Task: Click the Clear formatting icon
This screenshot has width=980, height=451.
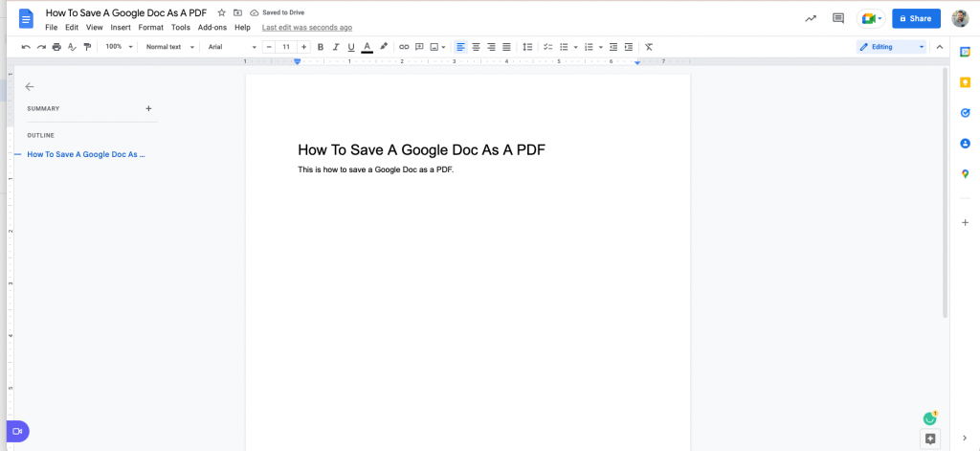Action: point(649,47)
